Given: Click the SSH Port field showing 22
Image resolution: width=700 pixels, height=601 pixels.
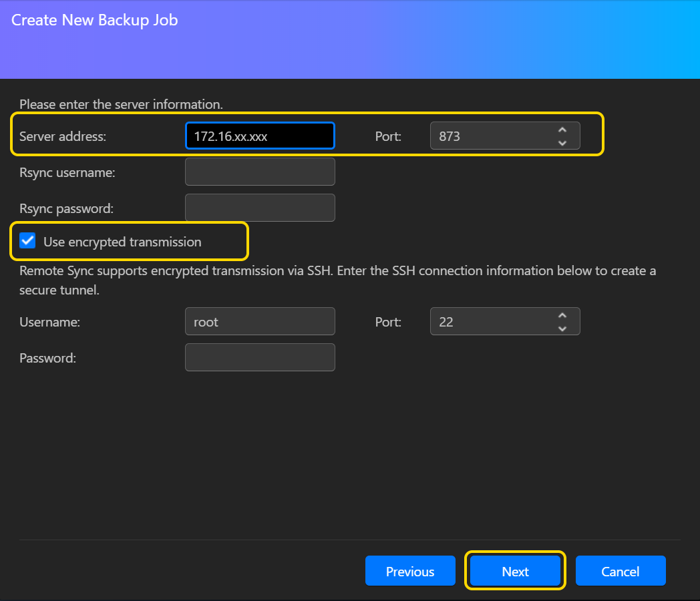Looking at the screenshot, I should coord(505,321).
